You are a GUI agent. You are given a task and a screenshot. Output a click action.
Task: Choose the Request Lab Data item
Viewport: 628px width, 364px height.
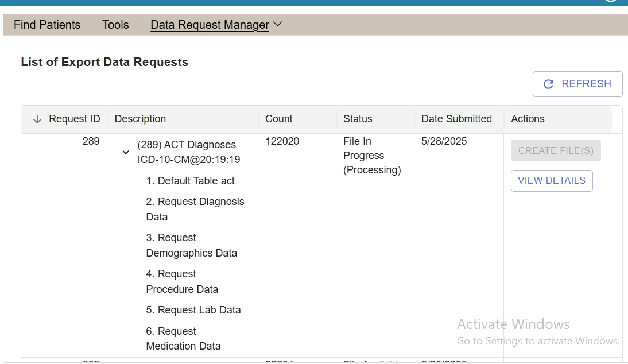pyautogui.click(x=193, y=310)
